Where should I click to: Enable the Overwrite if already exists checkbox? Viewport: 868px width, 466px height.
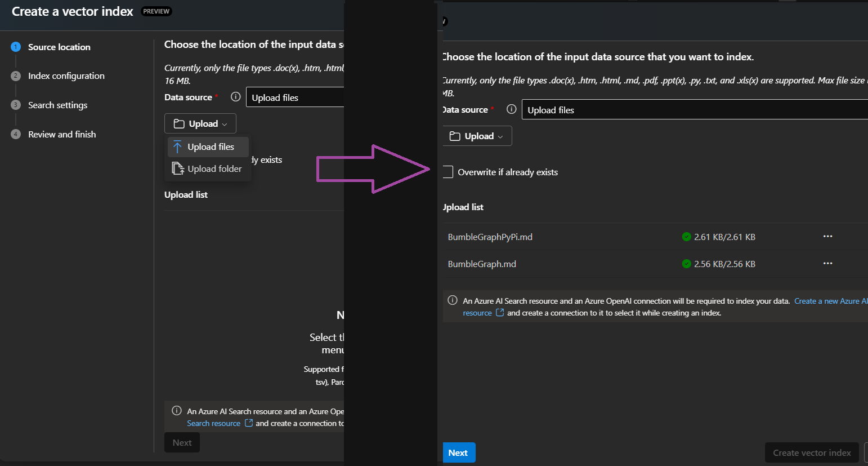click(x=448, y=172)
